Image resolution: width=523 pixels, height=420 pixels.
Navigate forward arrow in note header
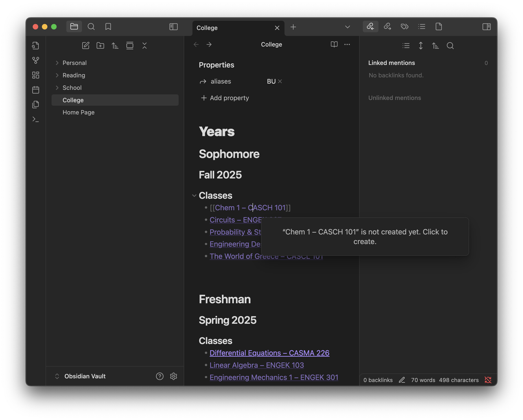pos(209,44)
